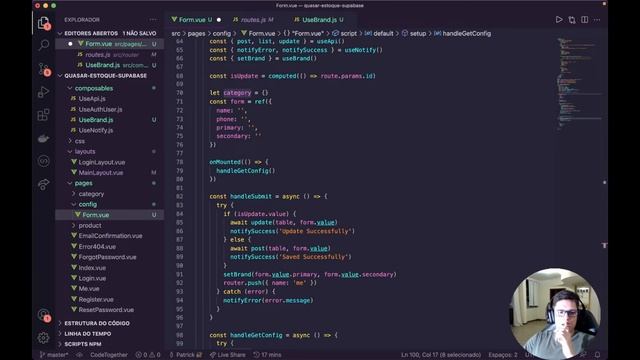The width and height of the screenshot is (640, 360).
Task: Open Login.vue file
Action: tap(92, 278)
